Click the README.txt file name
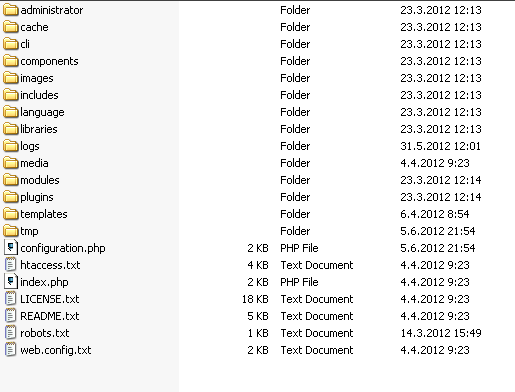Viewport: 515px width, 392px height. (50, 316)
